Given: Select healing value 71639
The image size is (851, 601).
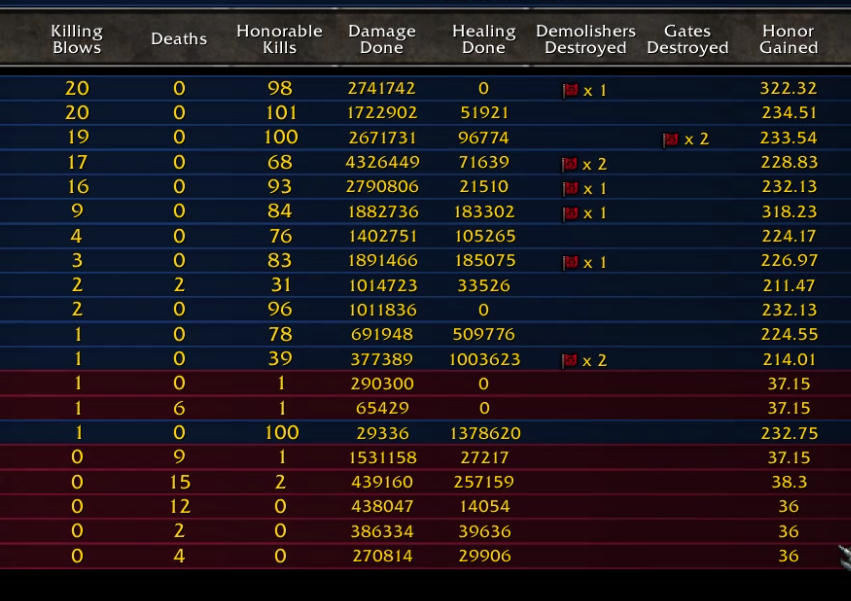Looking at the screenshot, I should point(484,162).
